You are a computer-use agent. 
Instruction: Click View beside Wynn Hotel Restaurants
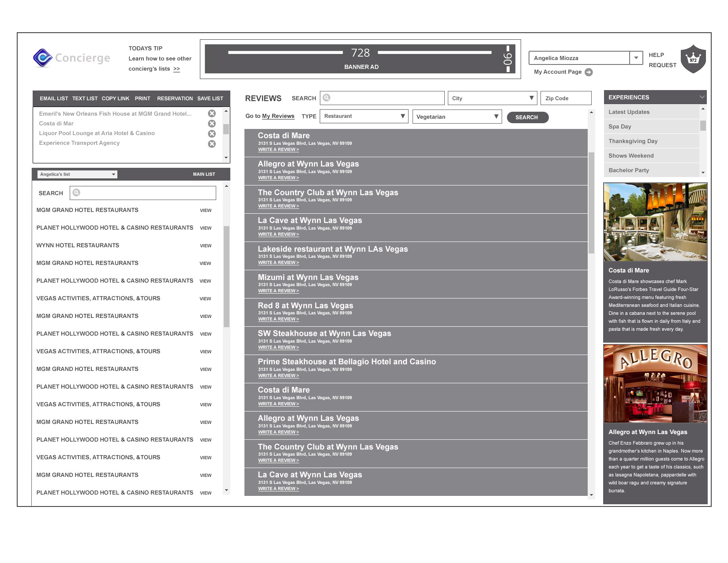(x=206, y=246)
